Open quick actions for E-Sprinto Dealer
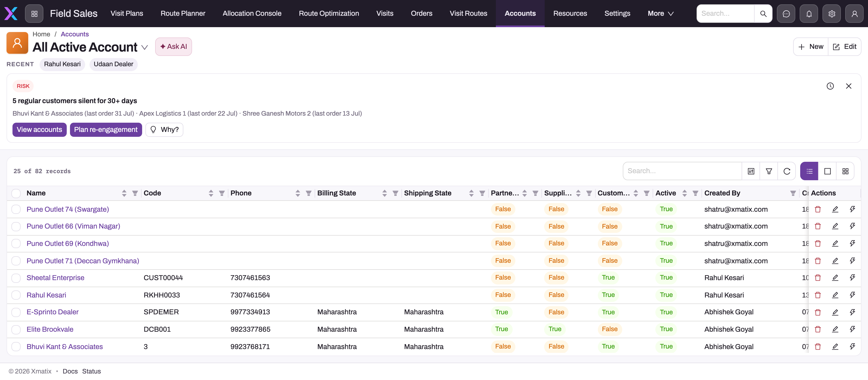Viewport: 868px width, 380px height. 853,312
